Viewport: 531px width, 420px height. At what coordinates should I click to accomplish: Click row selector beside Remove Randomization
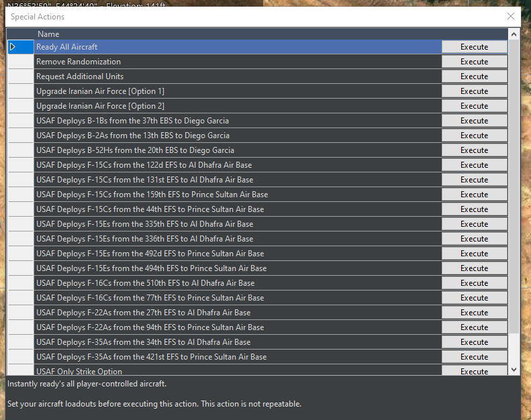(x=21, y=62)
